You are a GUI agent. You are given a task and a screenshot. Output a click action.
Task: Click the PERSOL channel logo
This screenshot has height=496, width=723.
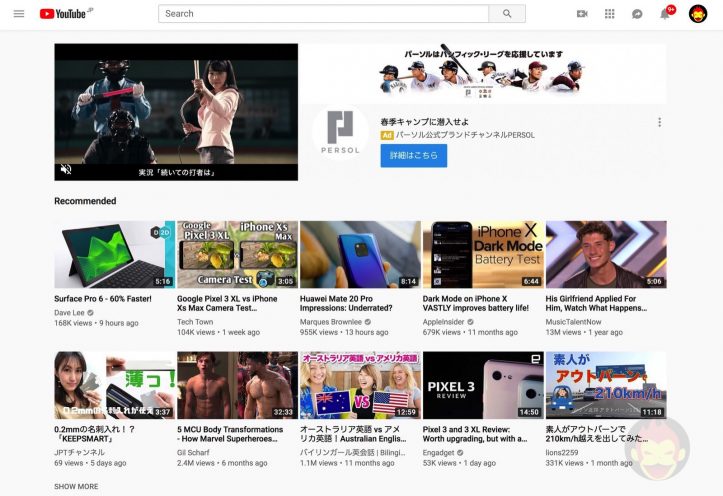(340, 132)
